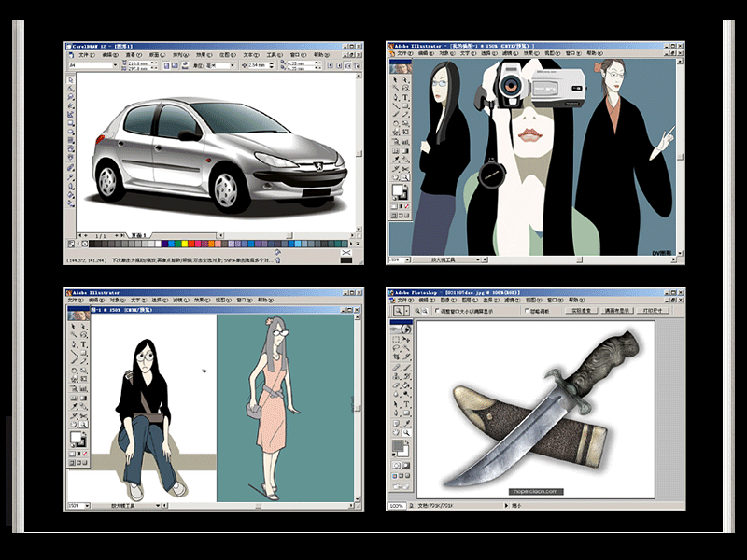Toggle Photoshop quick mask mode button
Screen dimensions: 747x560
click(406, 464)
